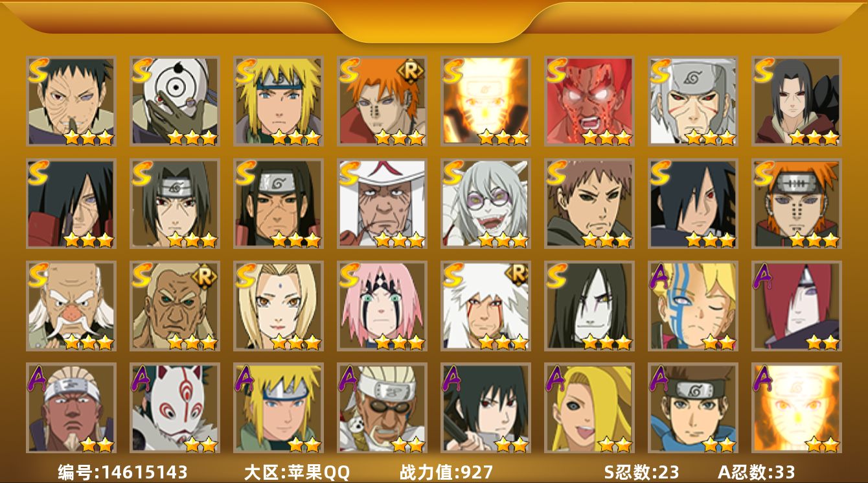
Task: Select the red-haired Nagato A-rank portrait
Action: click(797, 305)
